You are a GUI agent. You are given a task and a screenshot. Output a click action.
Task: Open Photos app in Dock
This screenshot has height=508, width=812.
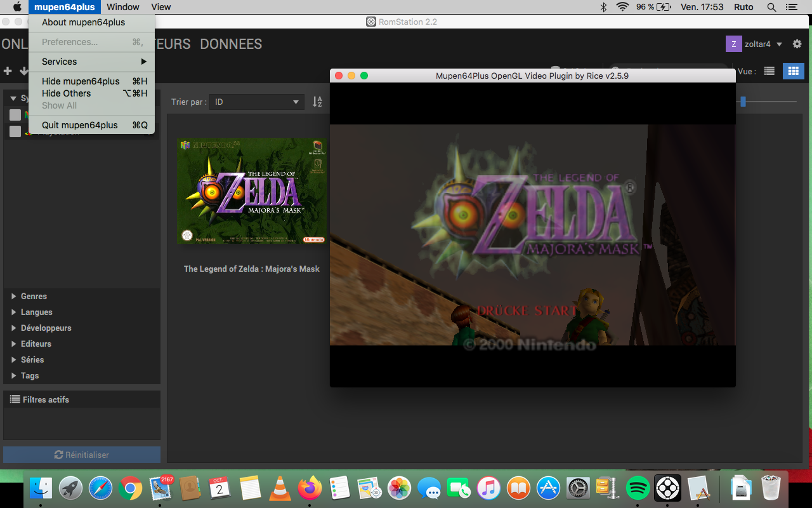(400, 488)
